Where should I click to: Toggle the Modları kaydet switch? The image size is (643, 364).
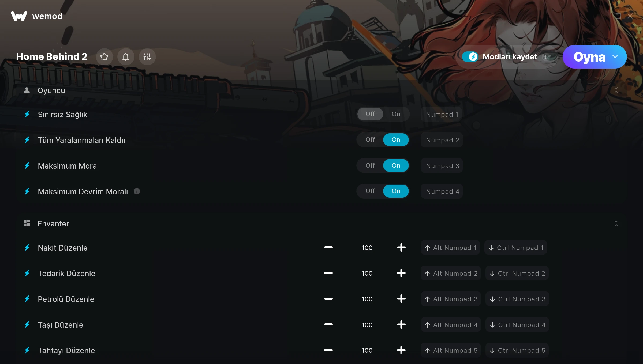coord(470,57)
